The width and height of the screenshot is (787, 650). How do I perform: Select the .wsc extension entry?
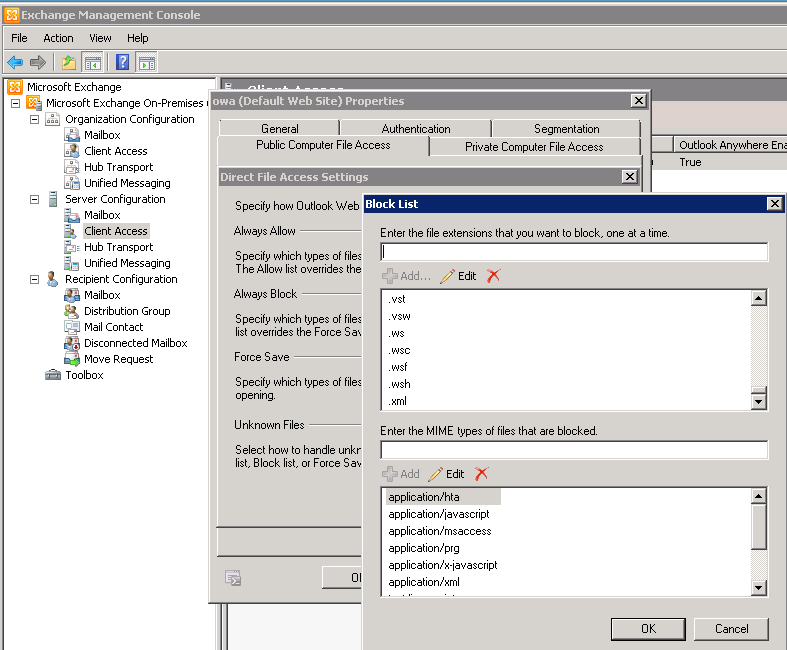pos(399,350)
